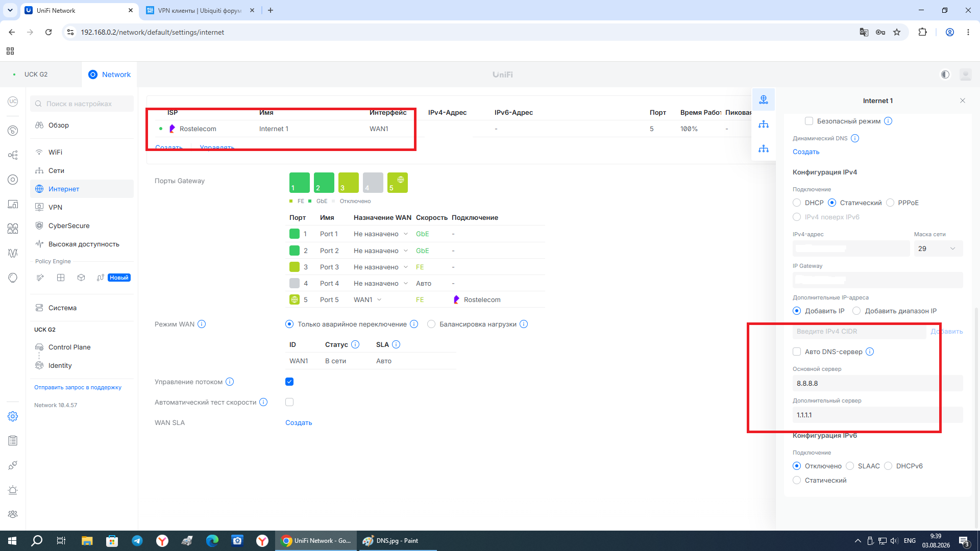Click Основной сервер field with 8.8.8.8

(878, 383)
